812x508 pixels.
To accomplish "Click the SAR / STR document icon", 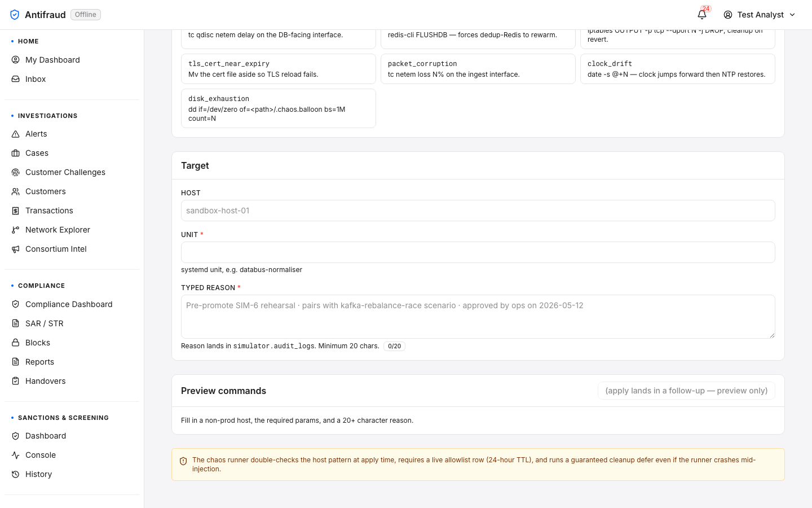I will pyautogui.click(x=16, y=323).
